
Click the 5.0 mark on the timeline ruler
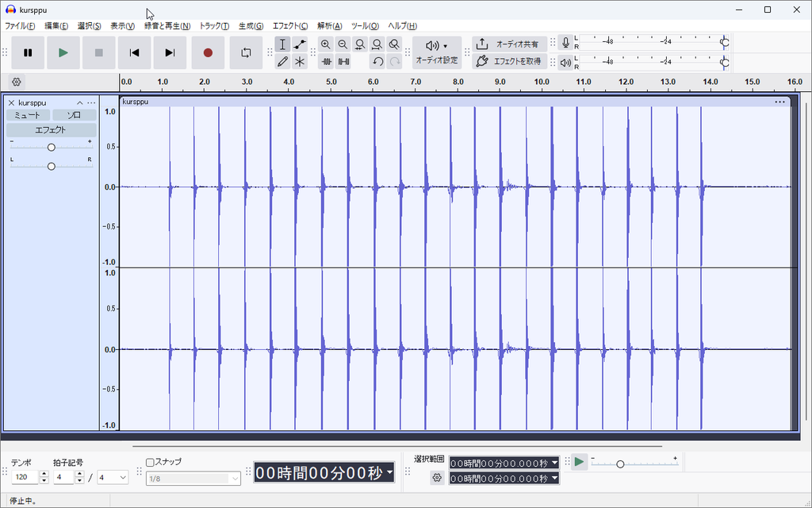[x=331, y=82]
